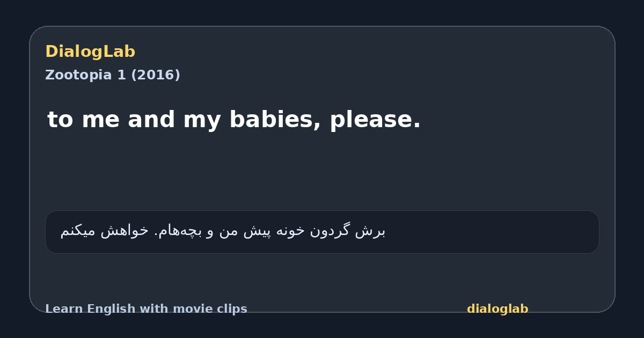Select the English line 'to me and my babies, please.'

coord(234,120)
